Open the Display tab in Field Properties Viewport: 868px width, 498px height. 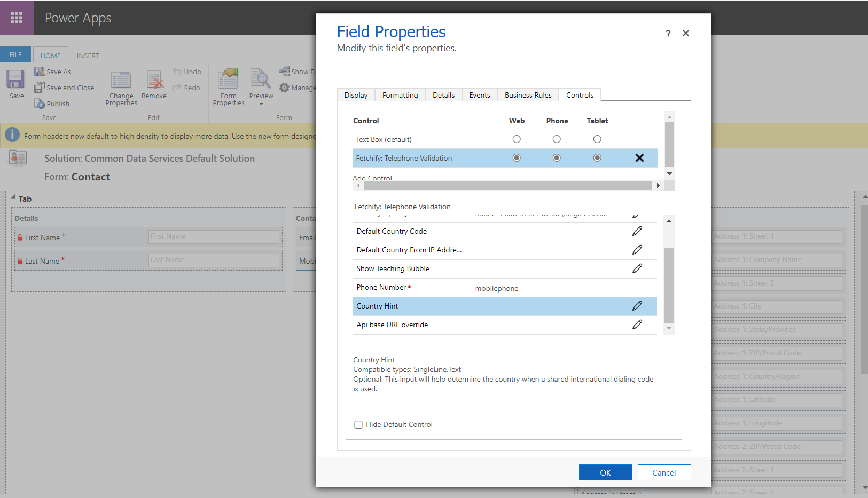pyautogui.click(x=356, y=95)
